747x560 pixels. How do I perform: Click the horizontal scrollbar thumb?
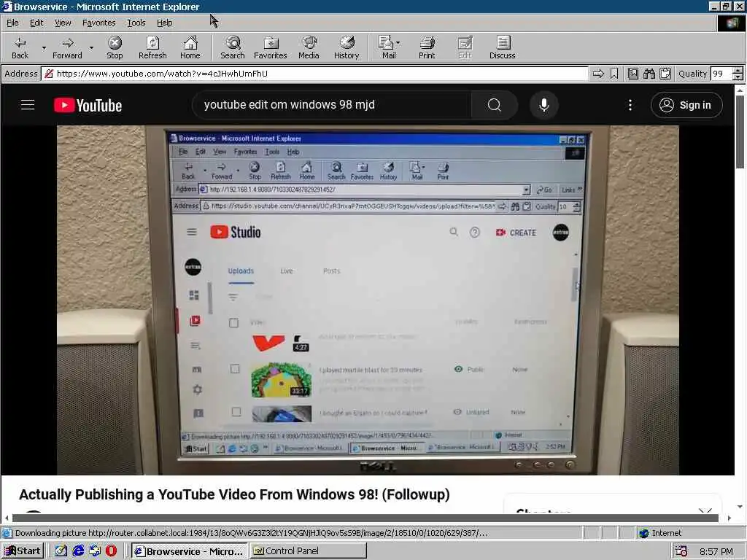coord(365,518)
